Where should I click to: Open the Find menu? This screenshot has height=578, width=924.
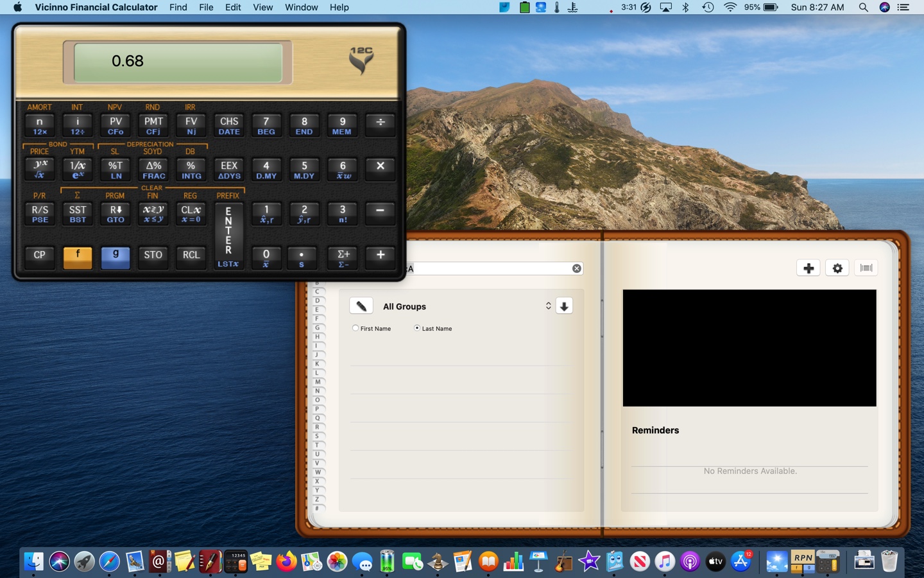[x=178, y=7]
